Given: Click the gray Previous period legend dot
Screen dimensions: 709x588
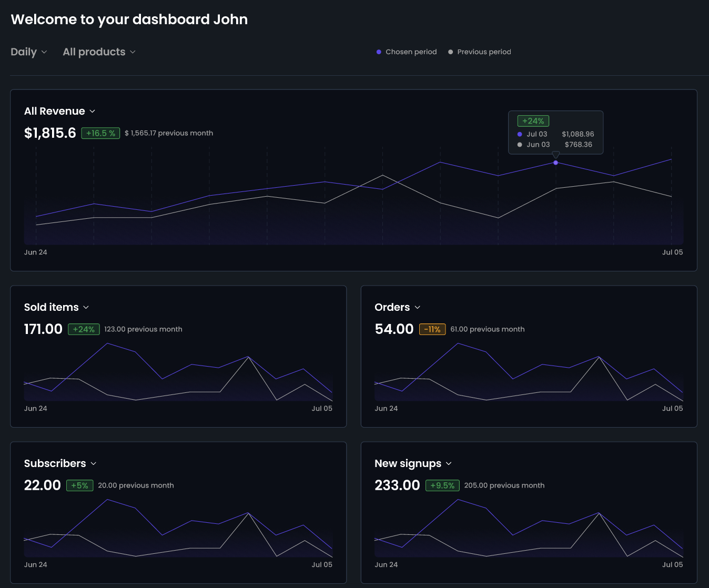Looking at the screenshot, I should [450, 52].
